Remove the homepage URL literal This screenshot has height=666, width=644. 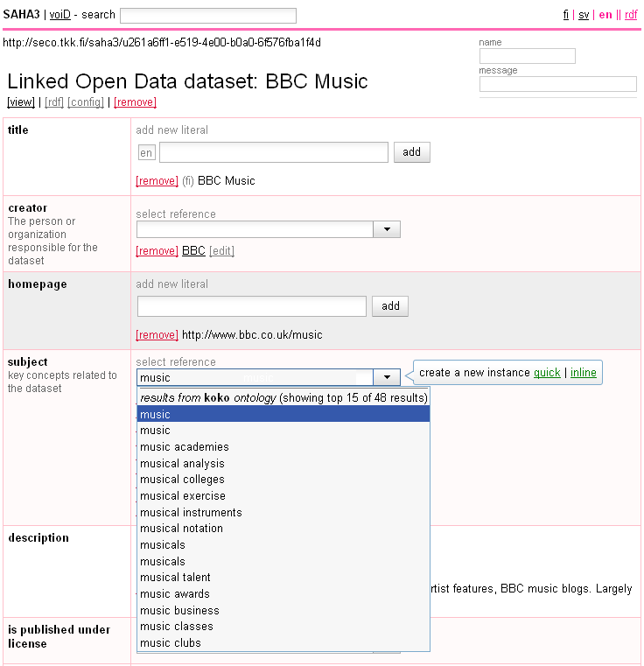157,335
